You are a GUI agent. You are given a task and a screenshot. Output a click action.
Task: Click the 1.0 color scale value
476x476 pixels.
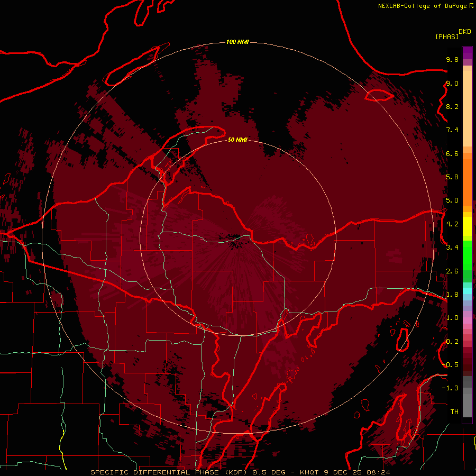pyautogui.click(x=452, y=318)
